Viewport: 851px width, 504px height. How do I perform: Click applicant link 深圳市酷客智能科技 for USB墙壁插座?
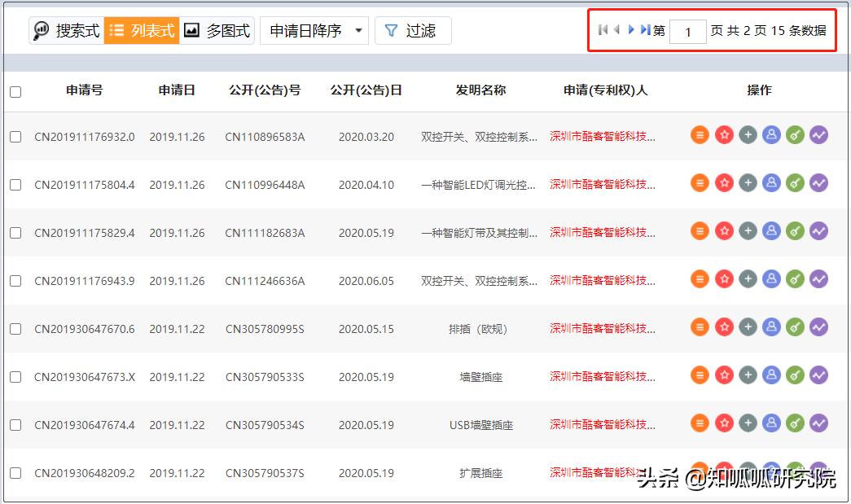point(603,423)
